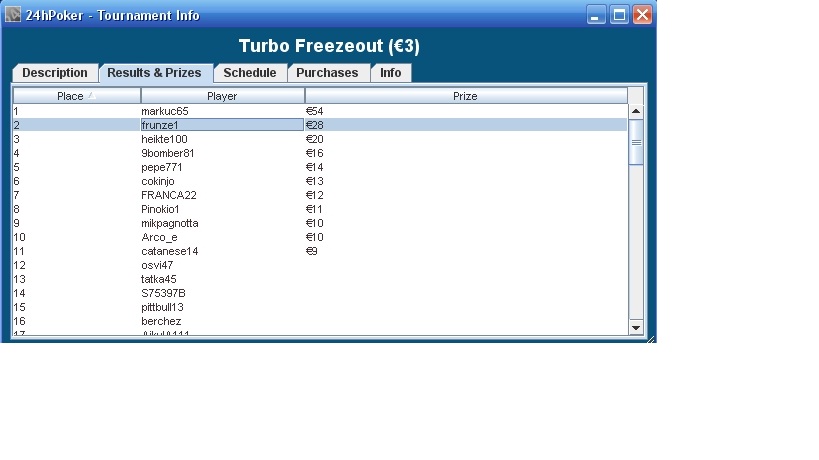
Task: Switch to the Description tab
Action: click(x=55, y=73)
